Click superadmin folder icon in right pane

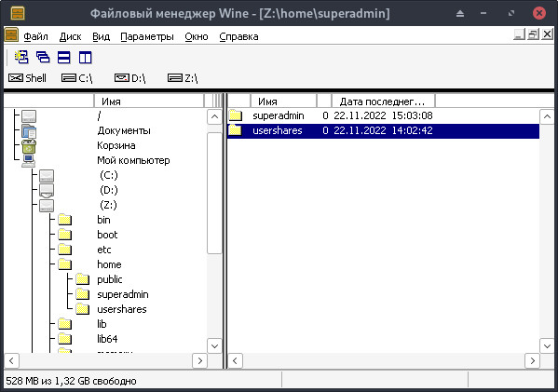click(x=236, y=115)
